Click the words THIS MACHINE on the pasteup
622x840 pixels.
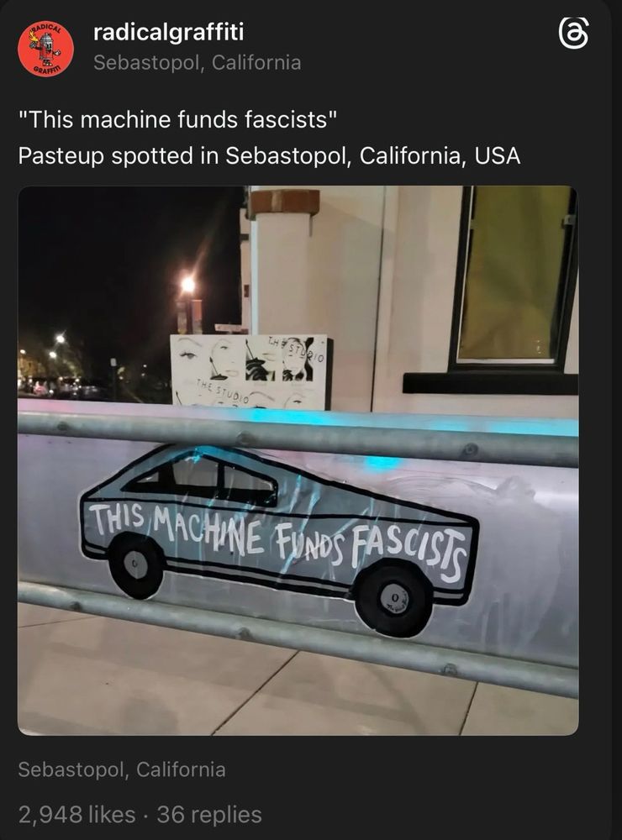(177, 528)
